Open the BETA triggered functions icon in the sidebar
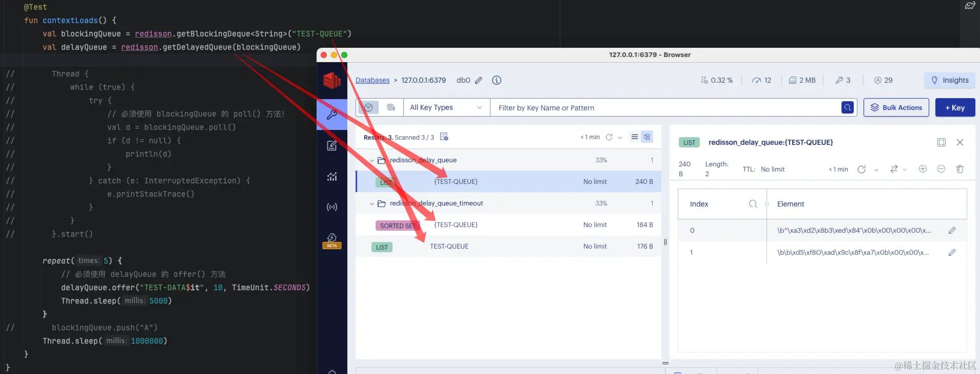 [332, 240]
